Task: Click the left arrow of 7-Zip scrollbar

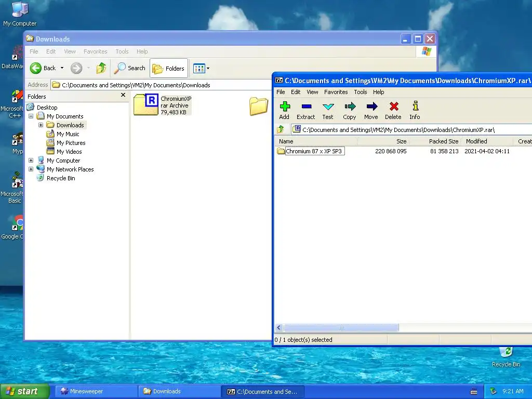Action: pyautogui.click(x=279, y=327)
